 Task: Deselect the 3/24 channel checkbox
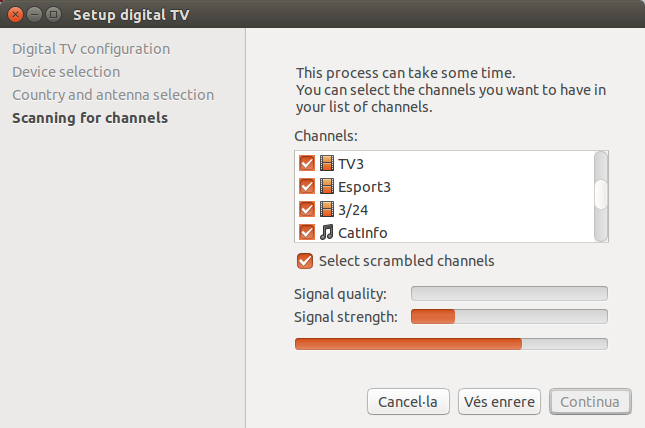coord(307,209)
